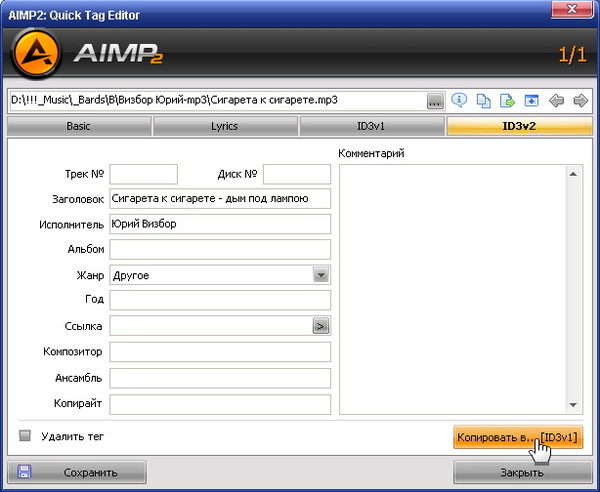The height and width of the screenshot is (492, 600).
Task: Click the Диск № input field
Action: coord(297,174)
